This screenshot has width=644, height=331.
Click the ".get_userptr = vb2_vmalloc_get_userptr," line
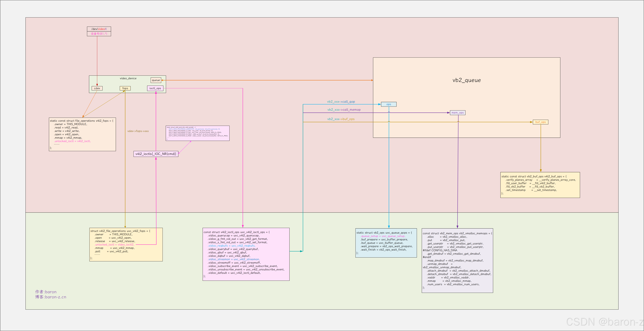(x=455, y=244)
